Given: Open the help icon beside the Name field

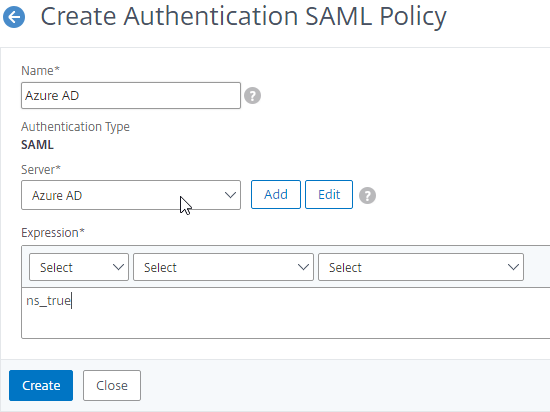Looking at the screenshot, I should [x=253, y=95].
